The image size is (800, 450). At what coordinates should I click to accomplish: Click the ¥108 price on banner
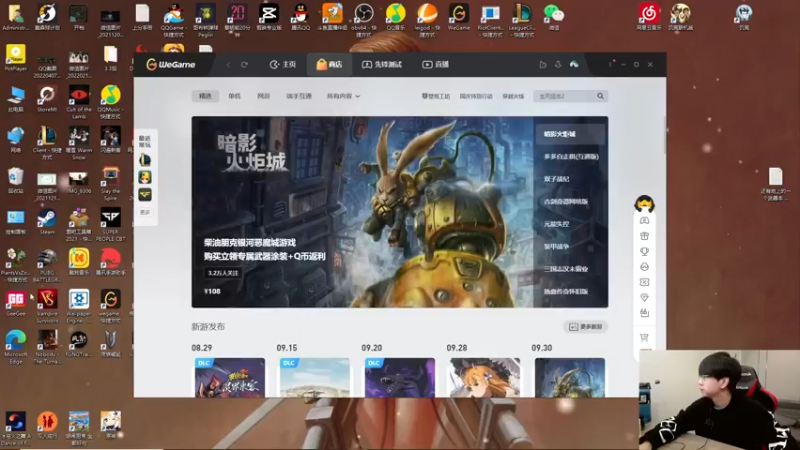[x=212, y=291]
